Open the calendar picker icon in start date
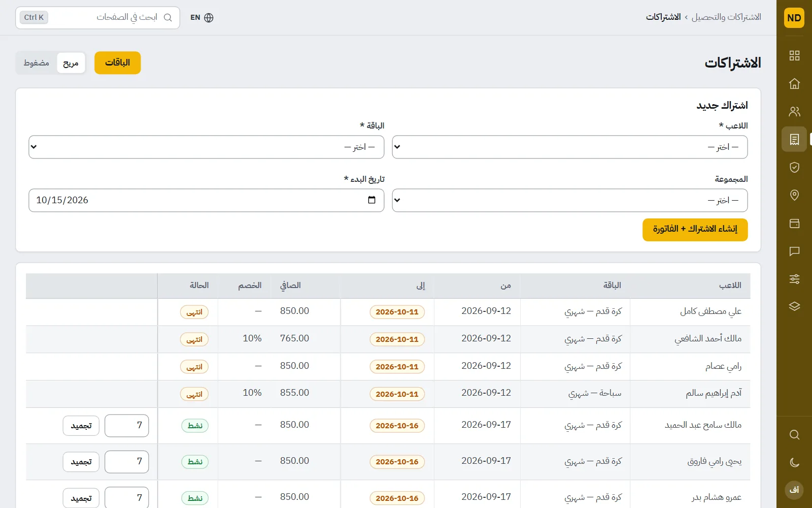 click(371, 200)
